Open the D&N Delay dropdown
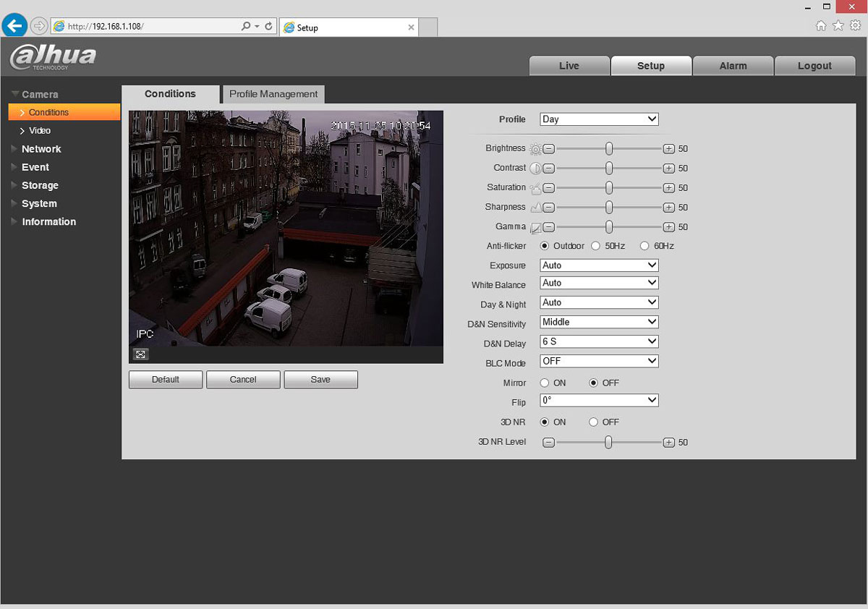 599,341
